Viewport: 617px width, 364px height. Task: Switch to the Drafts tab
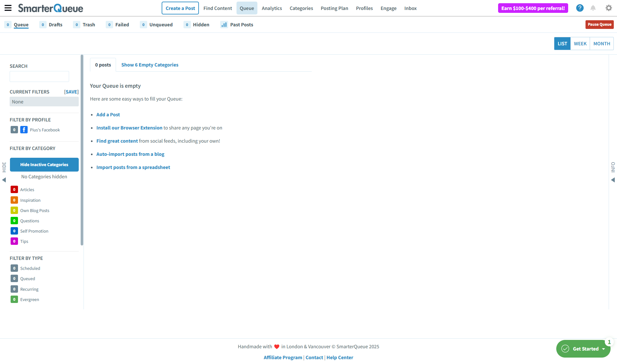coord(55,25)
